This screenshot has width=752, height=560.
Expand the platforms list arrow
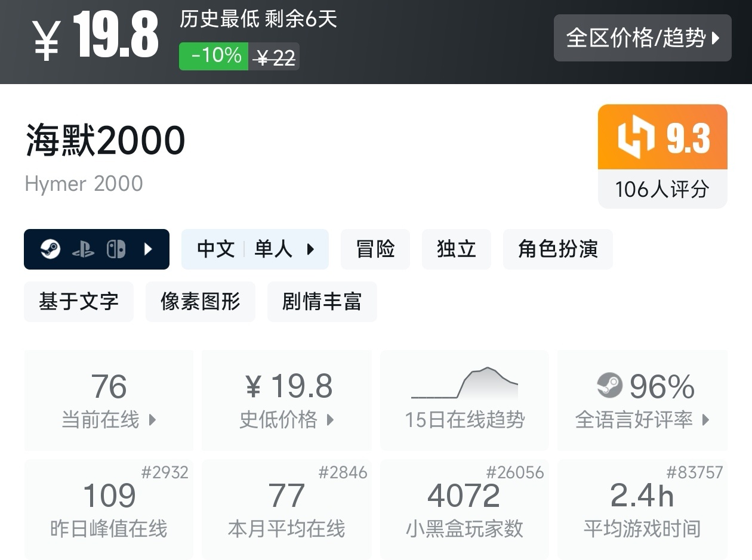coord(149,249)
